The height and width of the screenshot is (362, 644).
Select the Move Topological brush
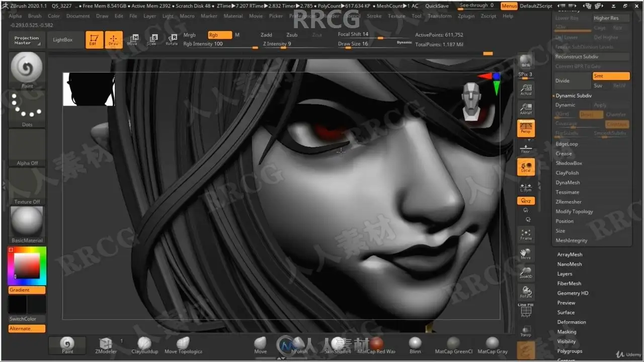tap(183, 345)
